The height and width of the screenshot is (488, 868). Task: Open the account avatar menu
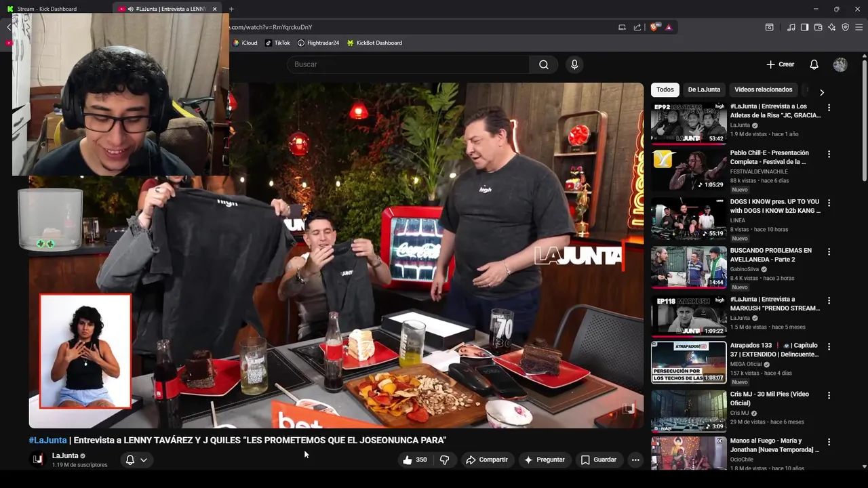click(x=840, y=64)
